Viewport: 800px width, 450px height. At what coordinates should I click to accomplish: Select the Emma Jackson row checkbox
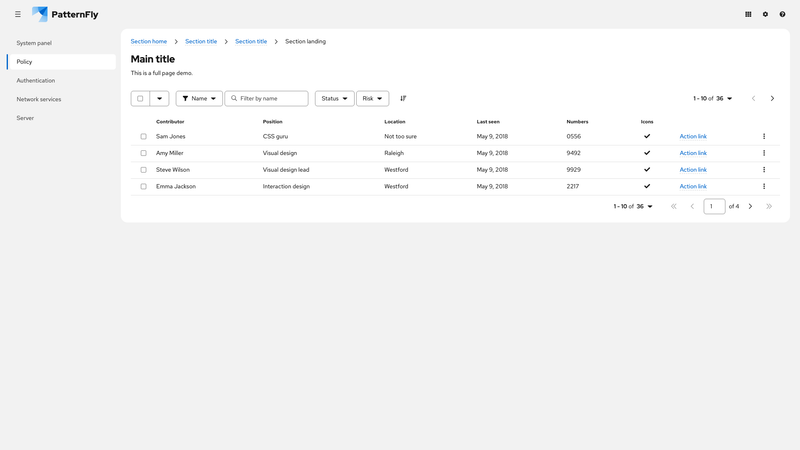click(143, 186)
